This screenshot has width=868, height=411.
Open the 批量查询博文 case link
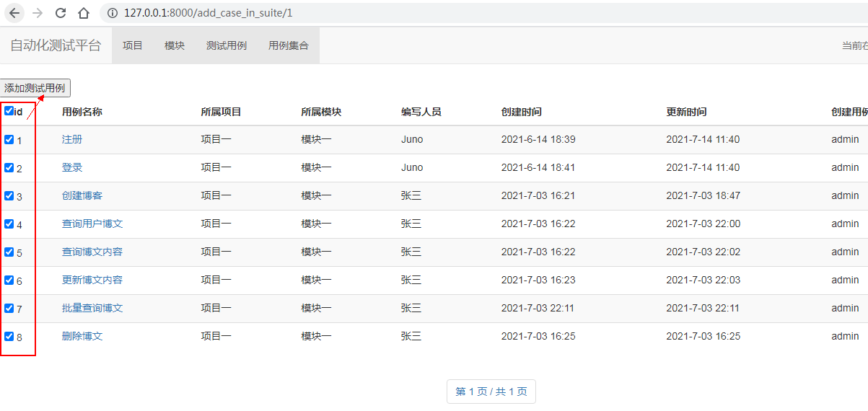tap(92, 308)
